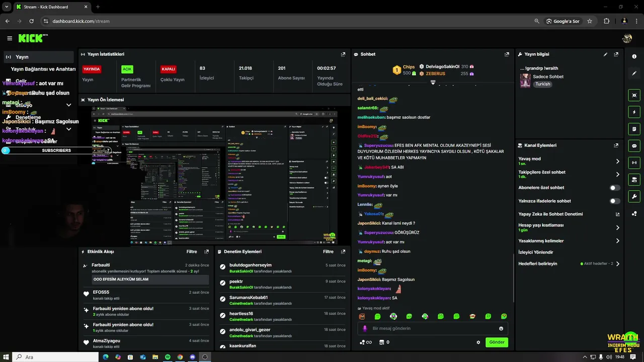Image resolution: width=644 pixels, height=362 pixels.
Task: Pop out the Denetim Eylemleri panel
Action: (343, 251)
